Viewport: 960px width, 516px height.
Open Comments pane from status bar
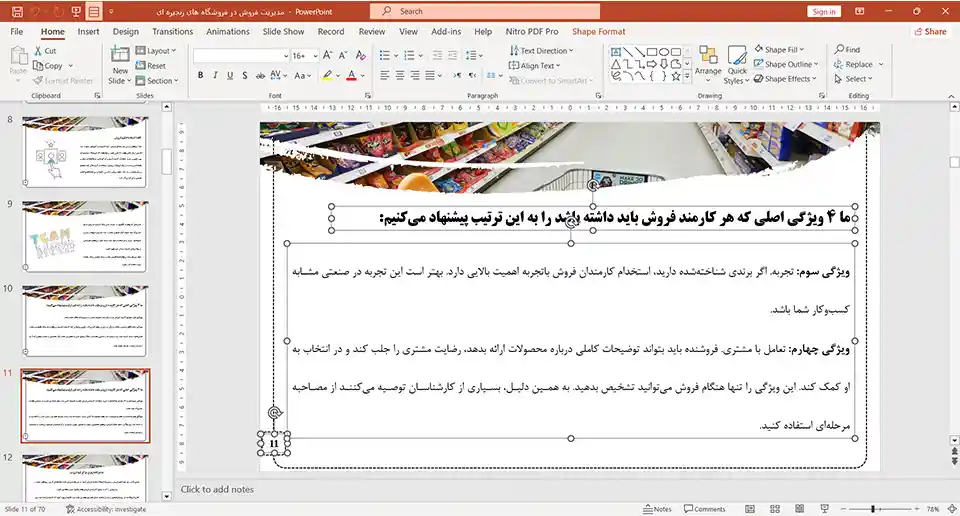point(705,509)
